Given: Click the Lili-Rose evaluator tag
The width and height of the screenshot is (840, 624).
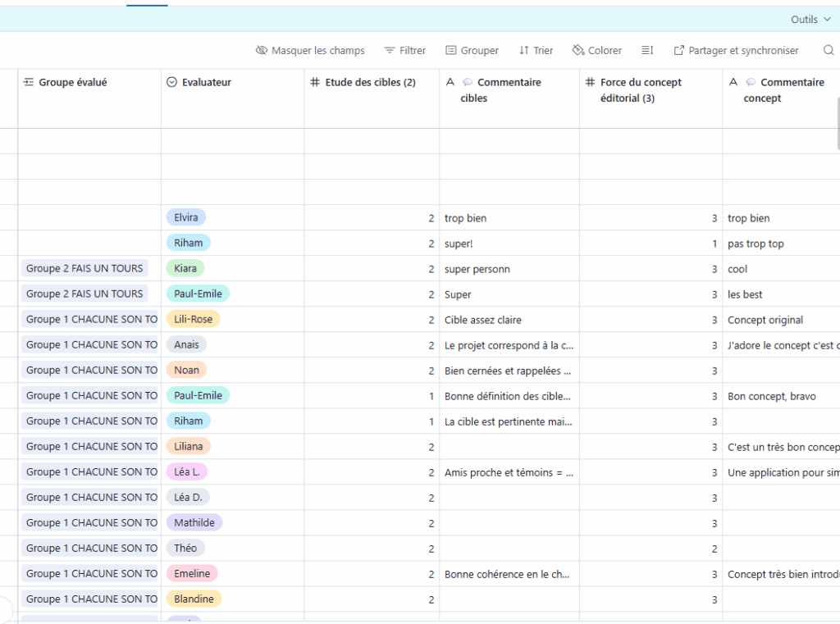Looking at the screenshot, I should pos(193,319).
